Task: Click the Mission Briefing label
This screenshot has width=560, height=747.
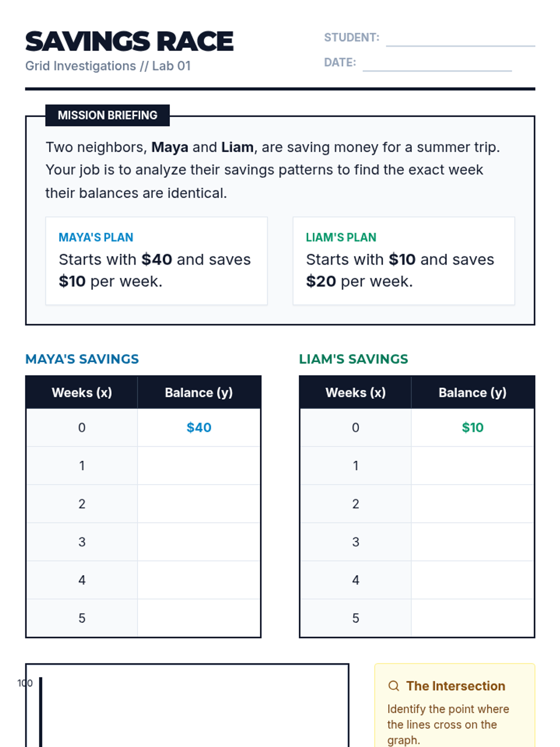Action: 107,115
